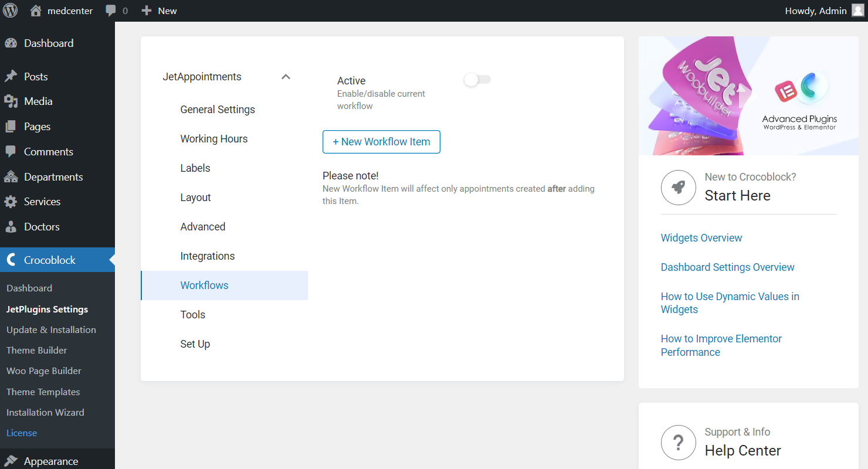The height and width of the screenshot is (469, 868).
Task: Click the New Workflow Item button
Action: (x=381, y=142)
